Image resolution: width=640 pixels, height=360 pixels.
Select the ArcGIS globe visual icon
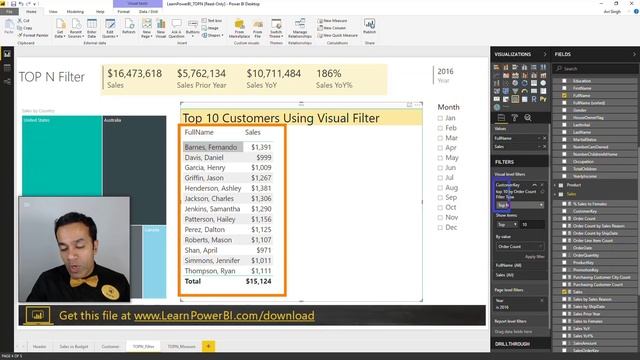[497, 107]
